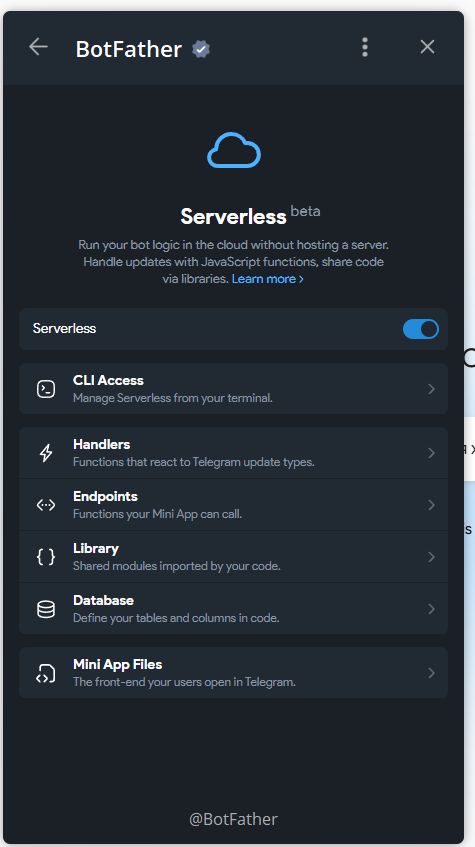
Task: Click 'Manage Serverless from your terminal.' text
Action: 173,398
